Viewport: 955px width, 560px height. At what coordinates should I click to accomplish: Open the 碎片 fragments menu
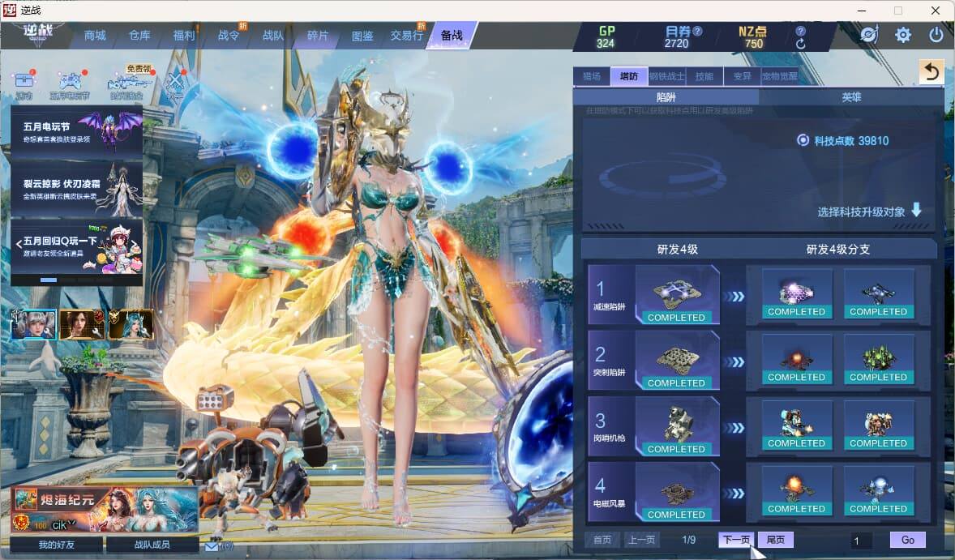coord(317,36)
